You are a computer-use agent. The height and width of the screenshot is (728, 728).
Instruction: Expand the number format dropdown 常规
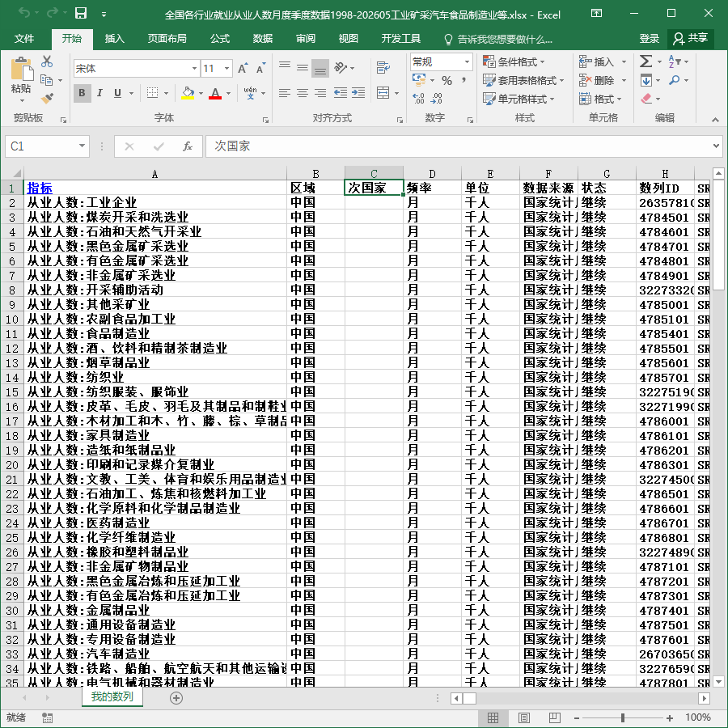(x=467, y=61)
